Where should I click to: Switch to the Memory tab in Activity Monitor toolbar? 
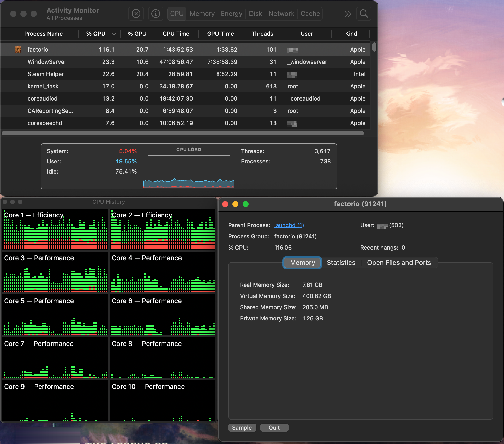[202, 14]
